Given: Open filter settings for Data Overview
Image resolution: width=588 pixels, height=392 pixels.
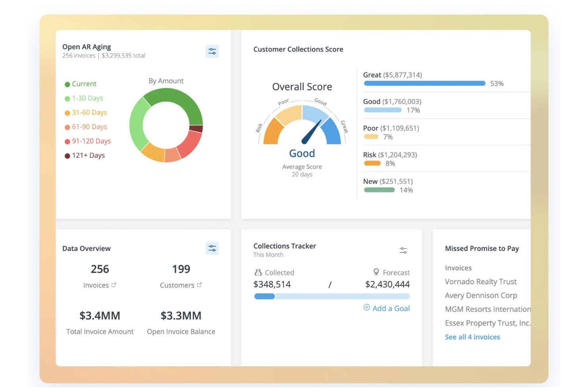Looking at the screenshot, I should pos(212,248).
